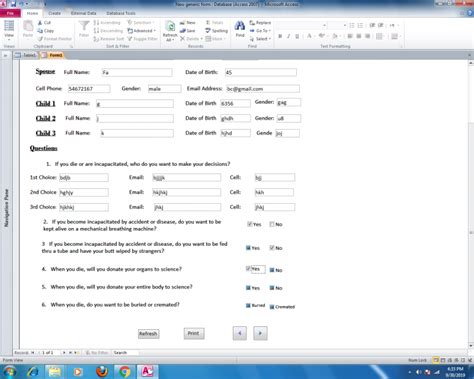Click the Refresh All ribbon icon
This screenshot has height=379, width=474.
pos(170,31)
